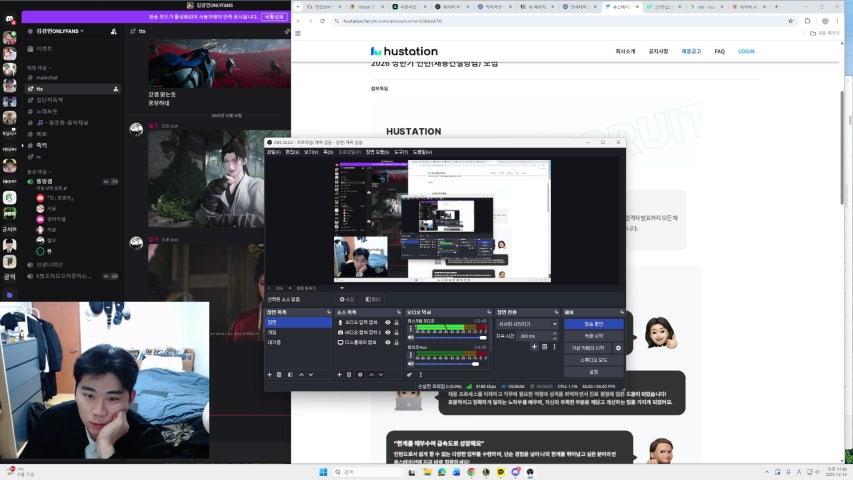Show hidden icons in the Windows system tray
Screen dimensions: 853x480
[x=767, y=472]
